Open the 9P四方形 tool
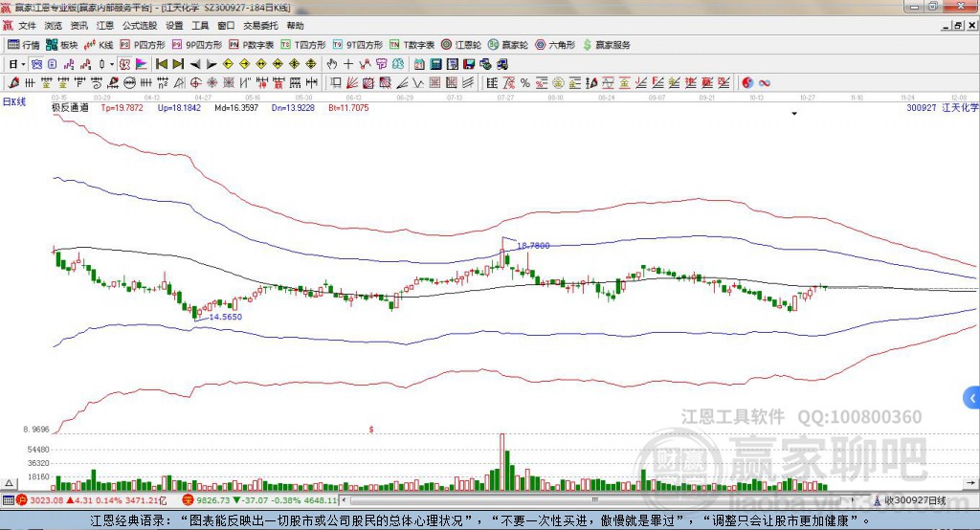Image resolution: width=980 pixels, height=530 pixels. pyautogui.click(x=197, y=45)
